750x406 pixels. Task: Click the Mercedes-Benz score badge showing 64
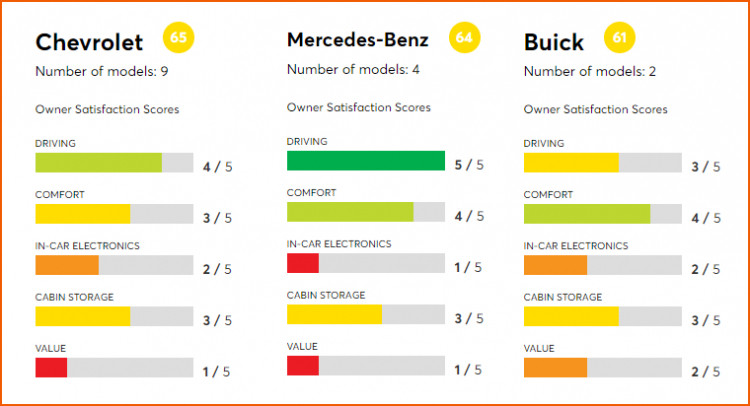[464, 38]
